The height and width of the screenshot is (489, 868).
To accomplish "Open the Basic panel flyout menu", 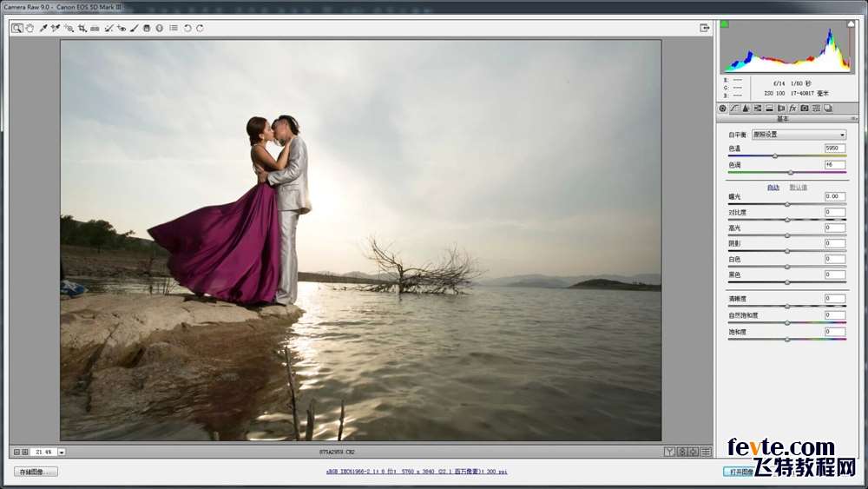I will [x=853, y=118].
